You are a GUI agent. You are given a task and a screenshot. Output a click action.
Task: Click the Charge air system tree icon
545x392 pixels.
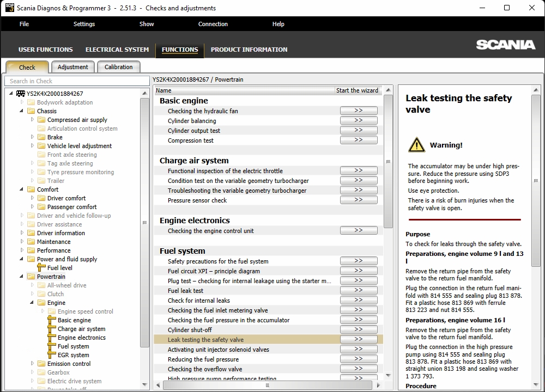(52, 329)
